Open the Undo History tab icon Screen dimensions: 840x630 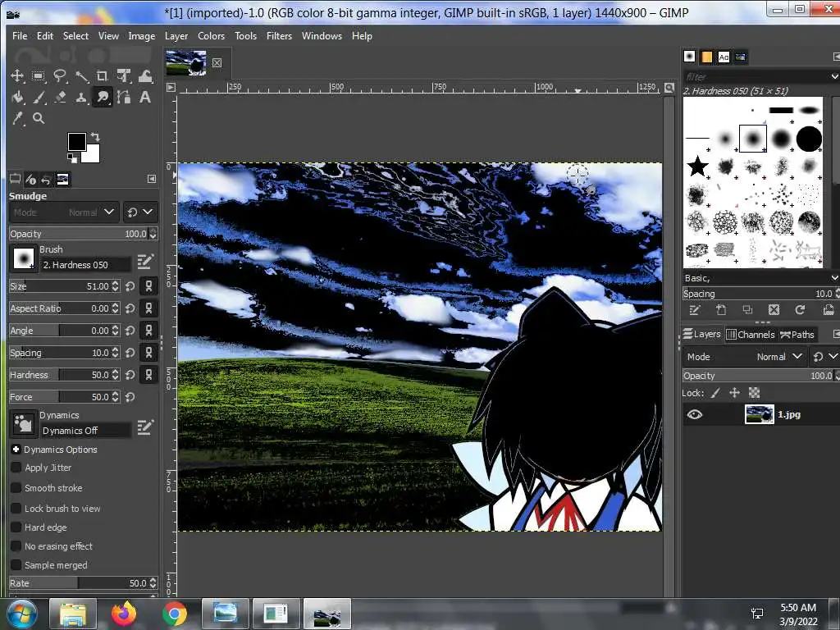[x=47, y=180]
